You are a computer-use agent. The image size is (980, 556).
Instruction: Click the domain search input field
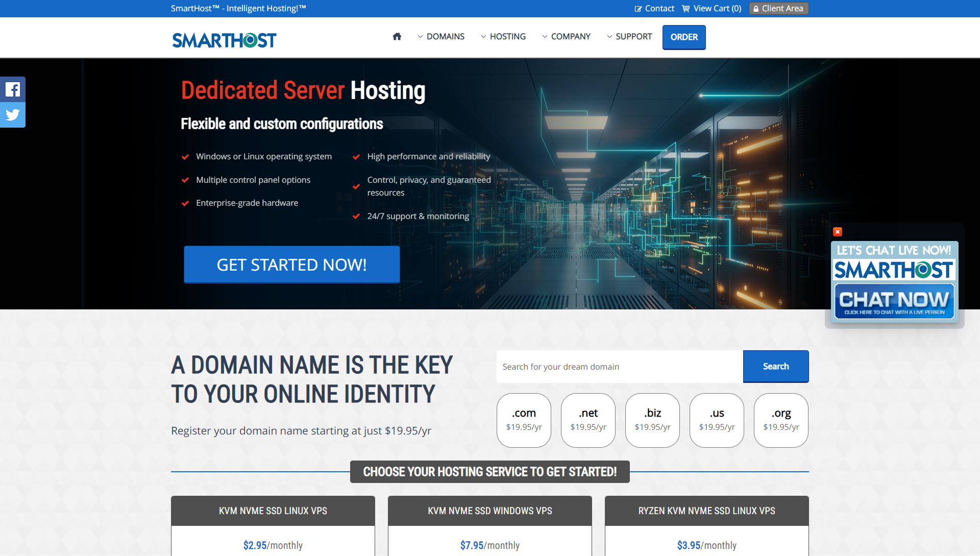619,367
